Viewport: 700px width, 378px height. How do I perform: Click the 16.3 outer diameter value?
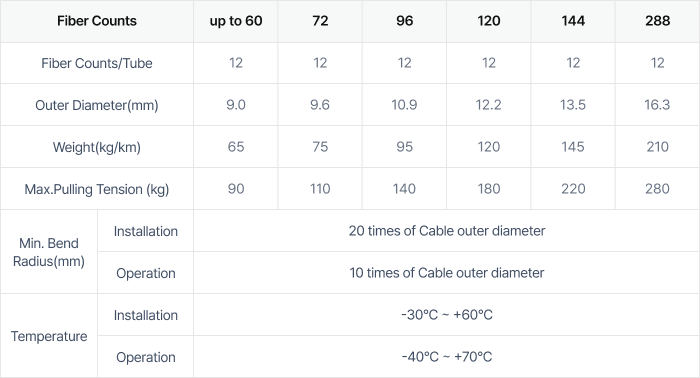[657, 105]
